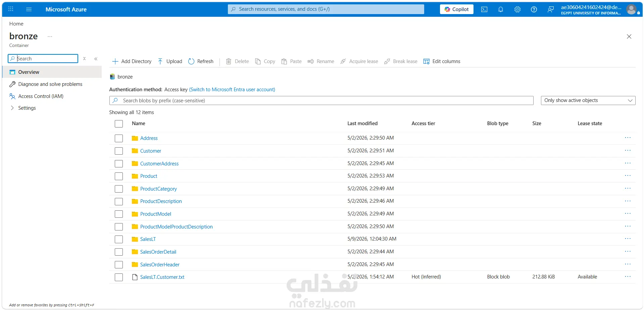Show the portal hamburger menu

29,9
